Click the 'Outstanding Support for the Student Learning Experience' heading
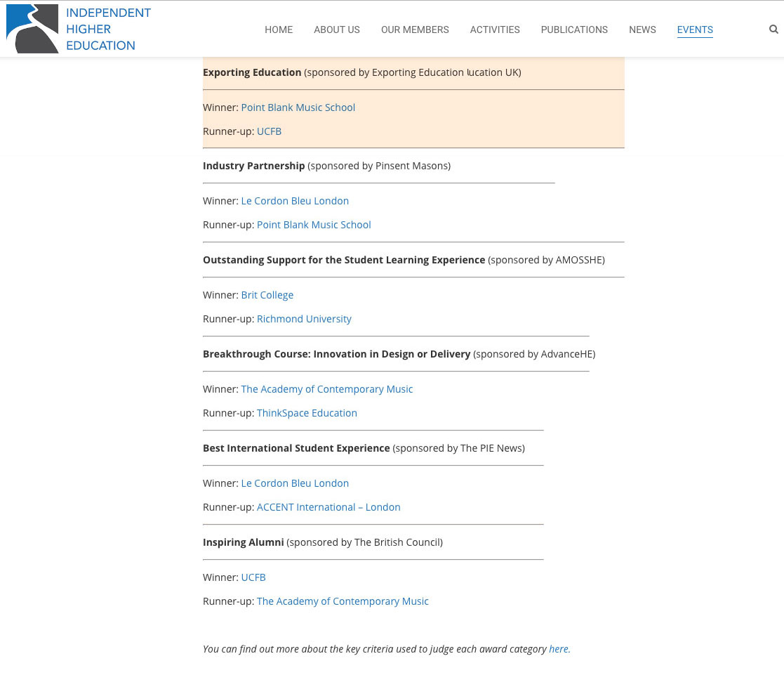Screen dimensions: 784x675 click(x=344, y=260)
